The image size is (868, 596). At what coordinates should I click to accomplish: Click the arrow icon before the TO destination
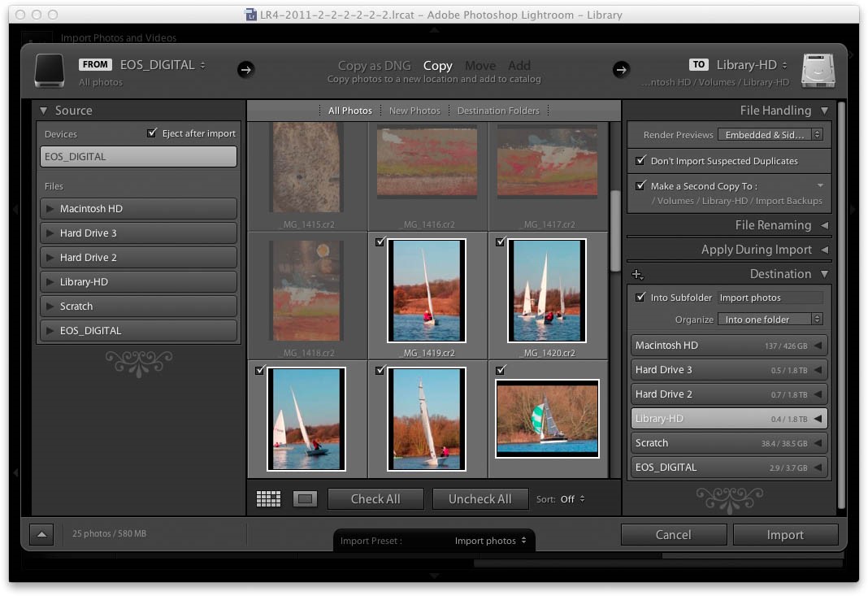621,70
